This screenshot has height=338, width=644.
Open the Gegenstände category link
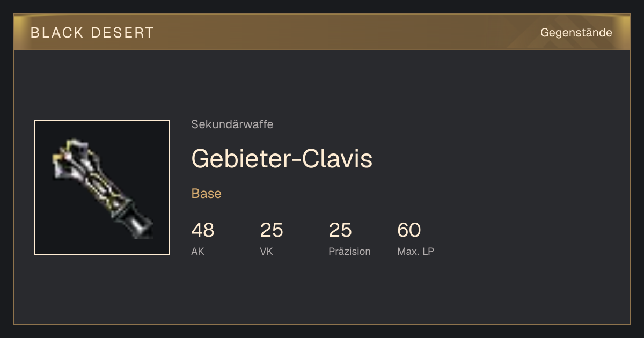click(576, 33)
